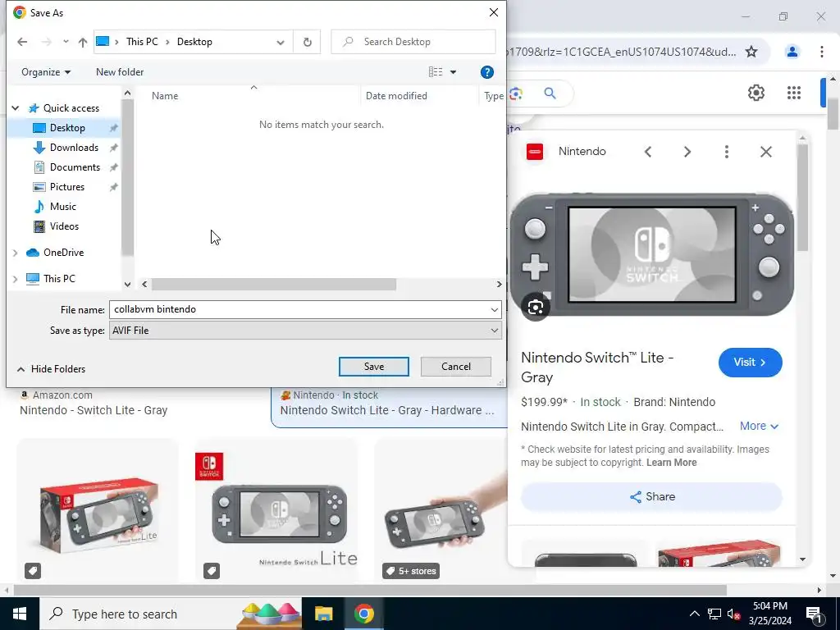
Task: Sort files by Date modified column
Action: (396, 96)
